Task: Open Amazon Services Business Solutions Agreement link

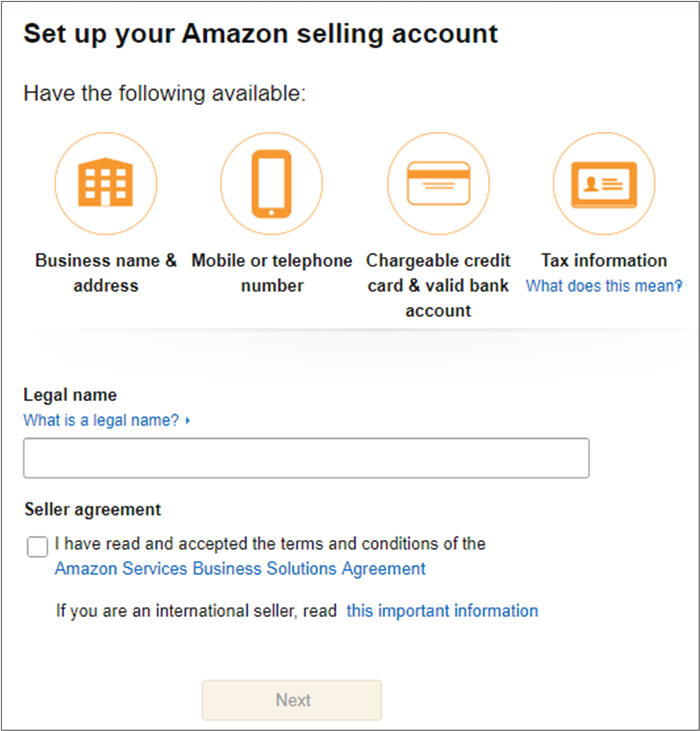Action: point(240,568)
